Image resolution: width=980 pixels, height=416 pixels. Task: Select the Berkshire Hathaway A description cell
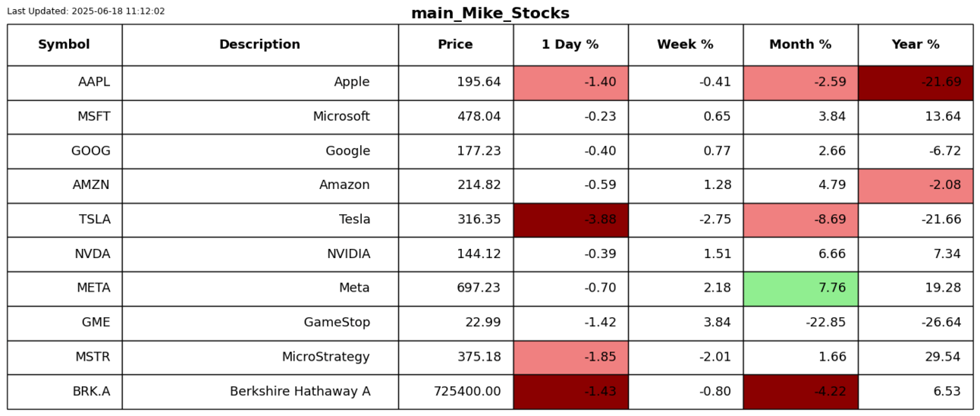pyautogui.click(x=259, y=392)
